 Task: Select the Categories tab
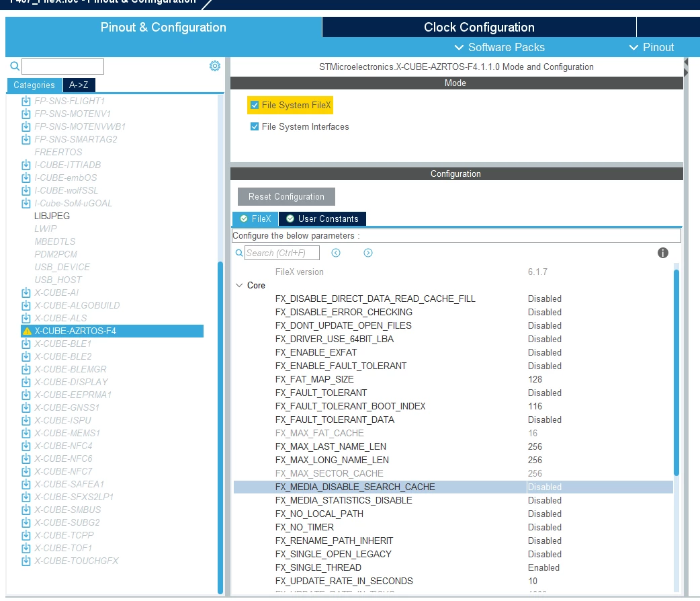click(x=34, y=85)
